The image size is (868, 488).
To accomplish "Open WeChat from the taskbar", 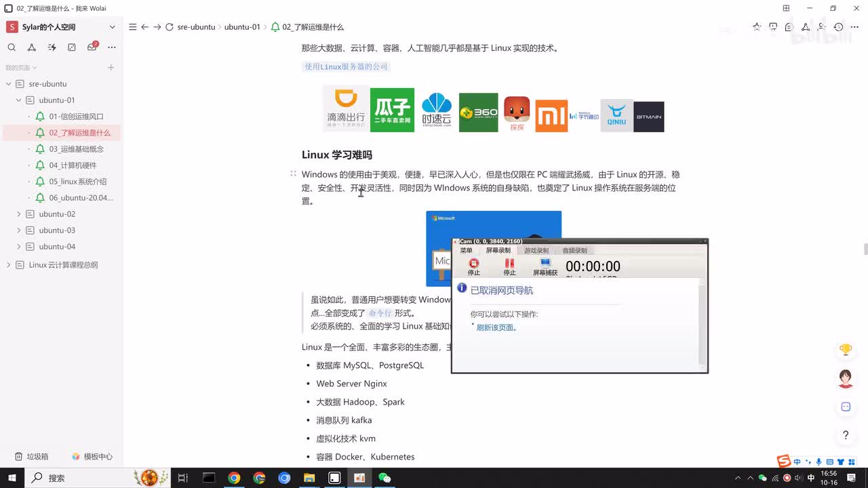I will tap(384, 478).
